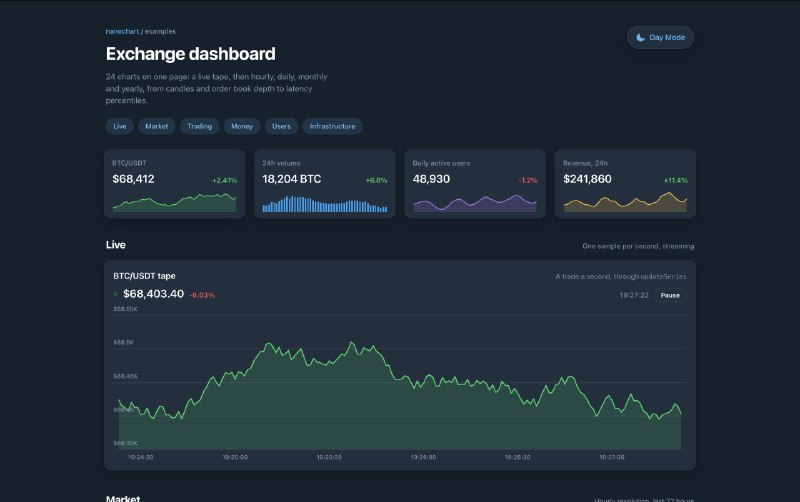Open the BTC/USDT $68,412 card sparkline
Viewport: 800px width, 502px height.
(174, 203)
